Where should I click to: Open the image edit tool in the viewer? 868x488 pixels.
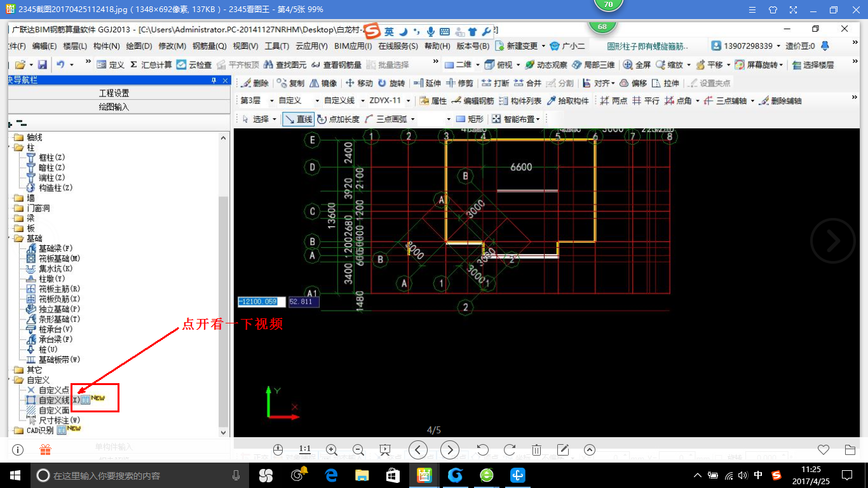tap(563, 450)
